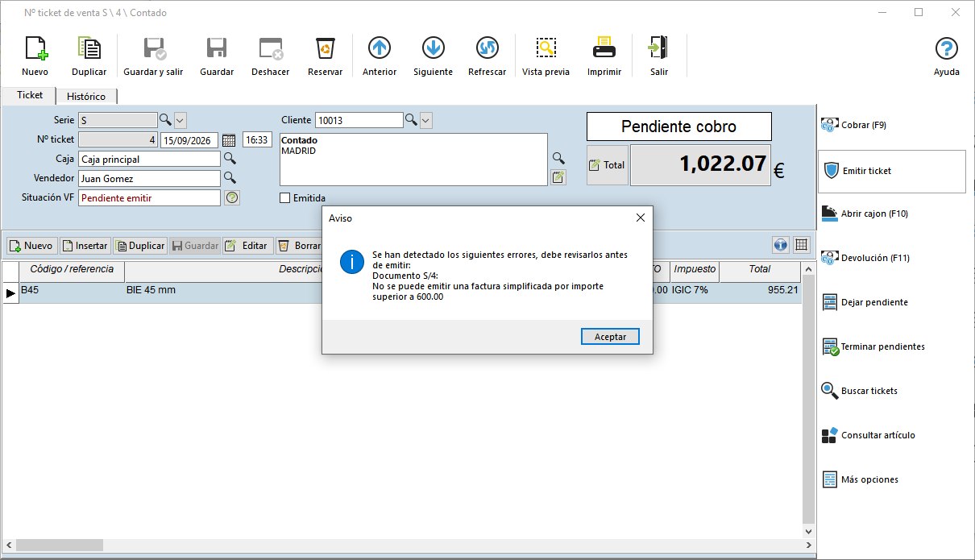The height and width of the screenshot is (560, 975).
Task: Expand the Serie dropdown arrow
Action: [x=180, y=120]
